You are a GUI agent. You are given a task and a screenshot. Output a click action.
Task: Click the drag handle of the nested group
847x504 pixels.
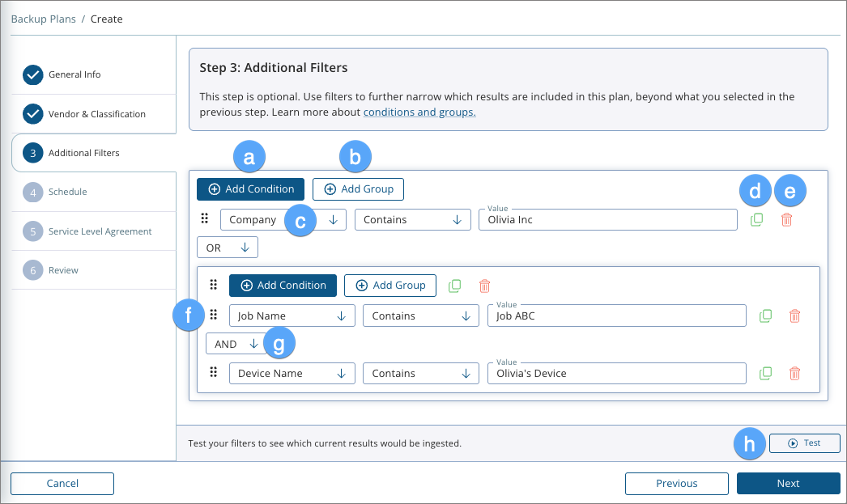click(x=212, y=285)
